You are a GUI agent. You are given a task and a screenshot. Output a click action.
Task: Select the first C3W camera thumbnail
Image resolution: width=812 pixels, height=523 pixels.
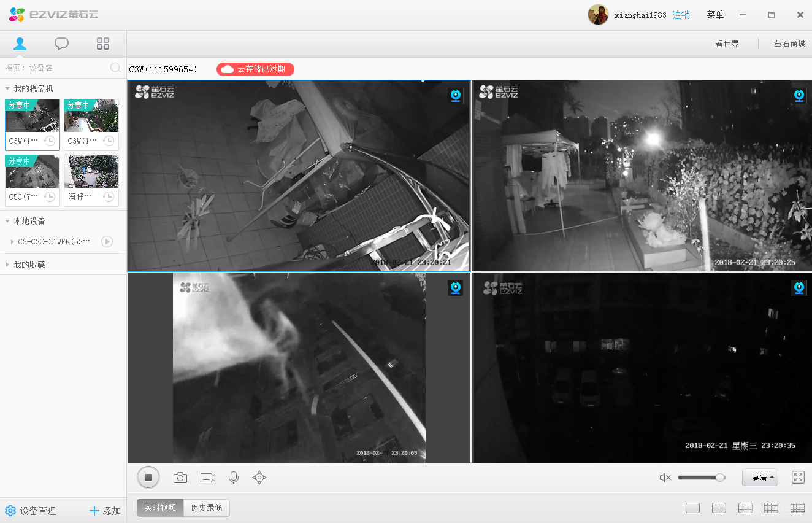[x=33, y=125]
